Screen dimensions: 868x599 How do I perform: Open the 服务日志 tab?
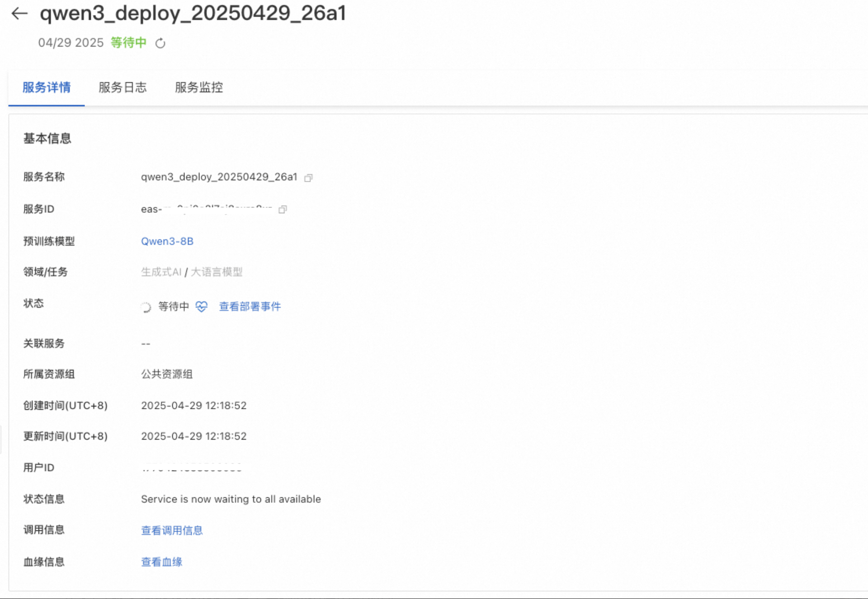pyautogui.click(x=123, y=87)
